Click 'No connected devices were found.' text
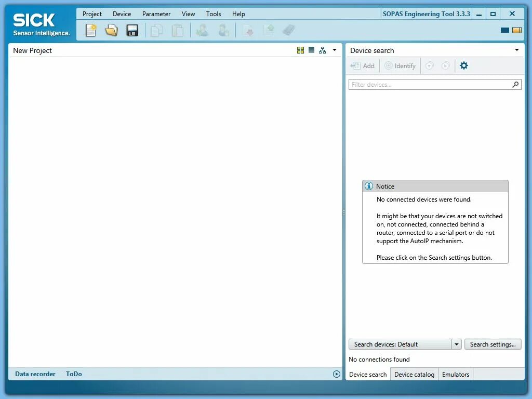532x399 pixels. pyautogui.click(x=424, y=199)
